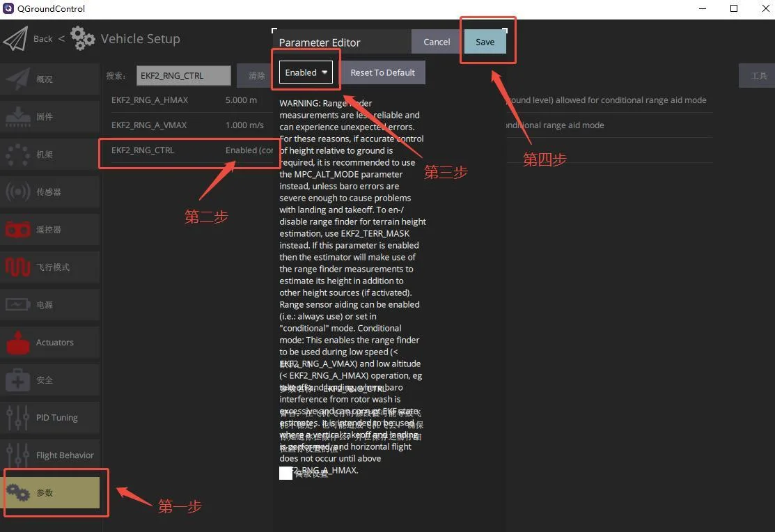This screenshot has height=532, width=775.
Task: Click Reset To Default
Action: pos(382,72)
